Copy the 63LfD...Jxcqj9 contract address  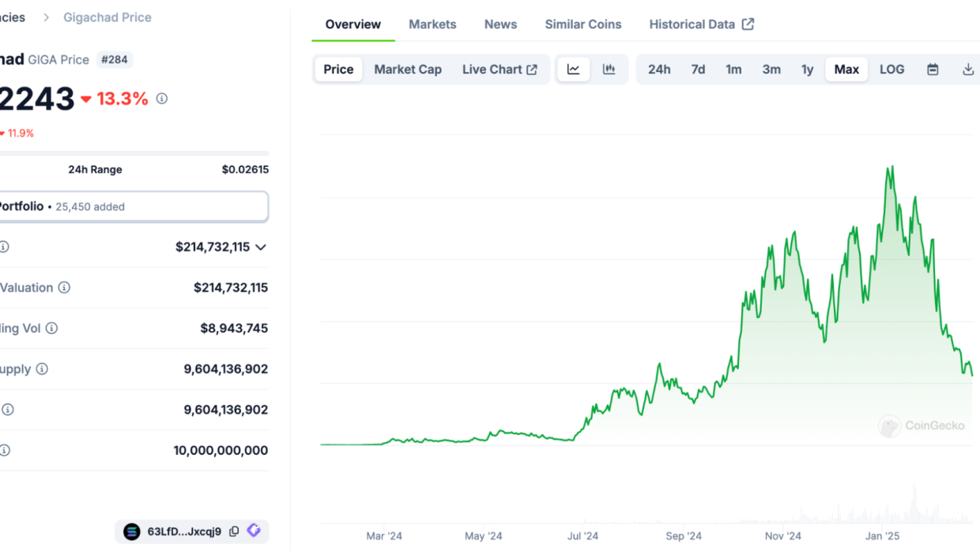234,531
